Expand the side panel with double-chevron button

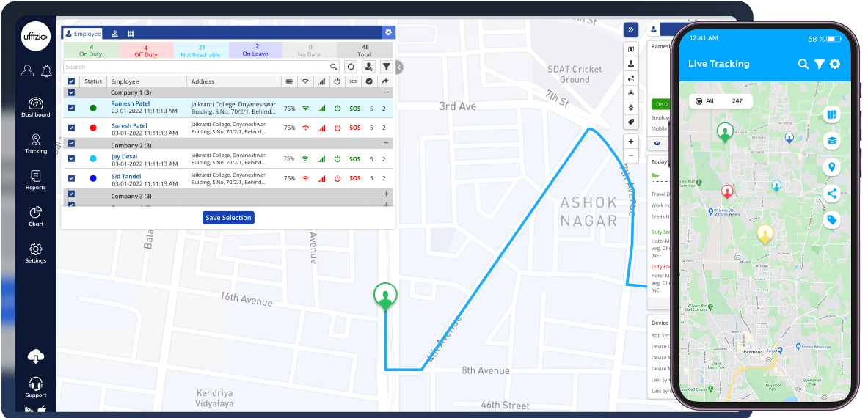[x=631, y=30]
